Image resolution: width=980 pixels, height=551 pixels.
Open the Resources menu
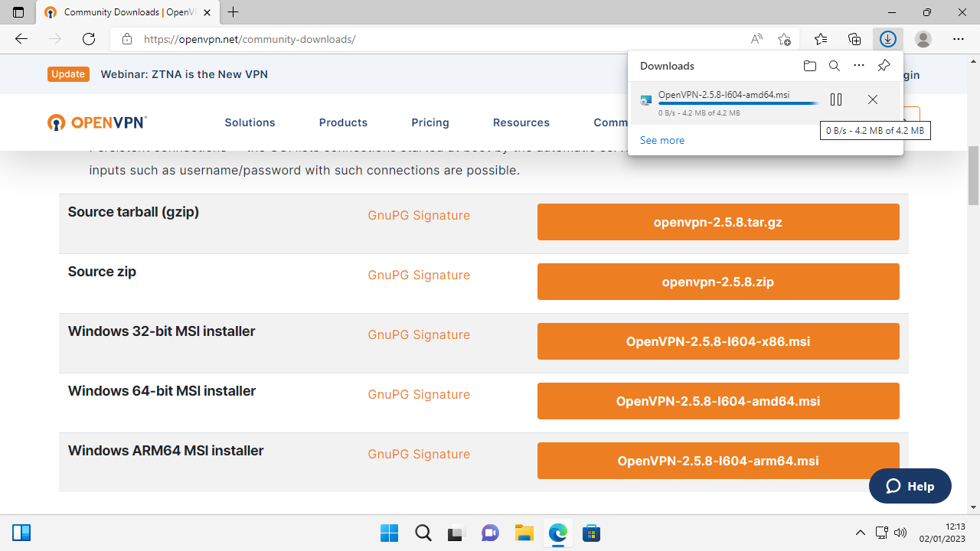pos(521,122)
